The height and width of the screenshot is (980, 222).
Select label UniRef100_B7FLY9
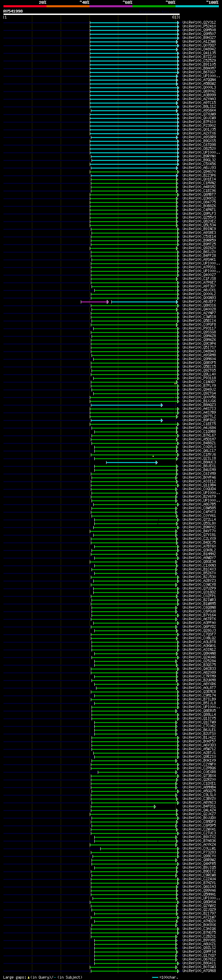(x=199, y=386)
